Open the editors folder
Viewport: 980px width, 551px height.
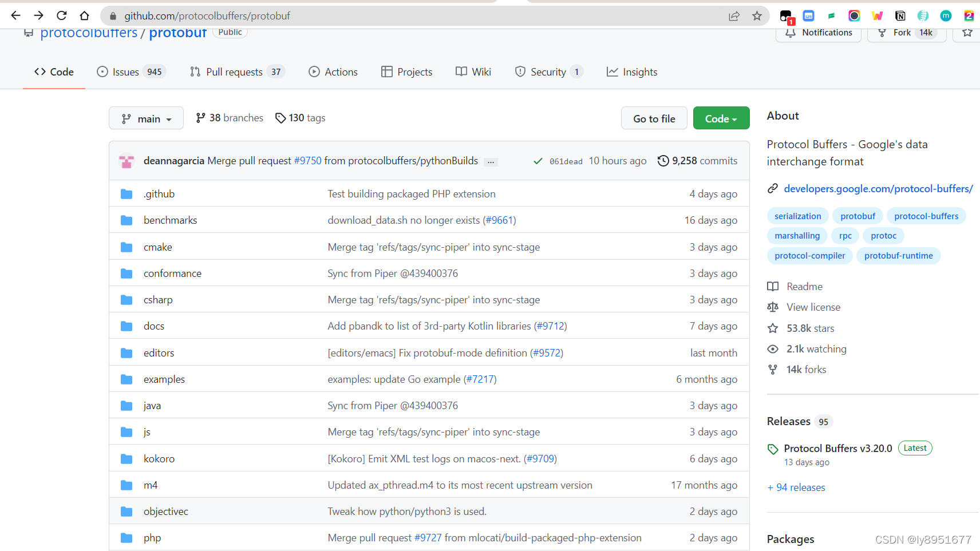click(159, 353)
